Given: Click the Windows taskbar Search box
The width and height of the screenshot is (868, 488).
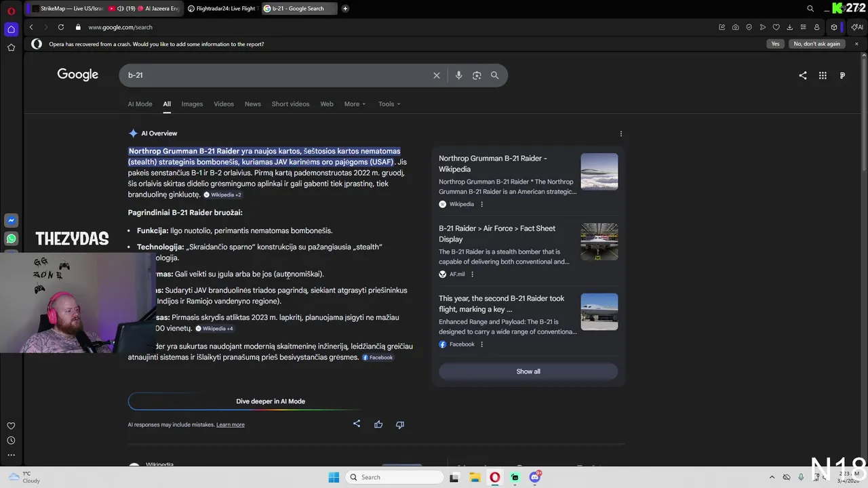Looking at the screenshot, I should [395, 477].
